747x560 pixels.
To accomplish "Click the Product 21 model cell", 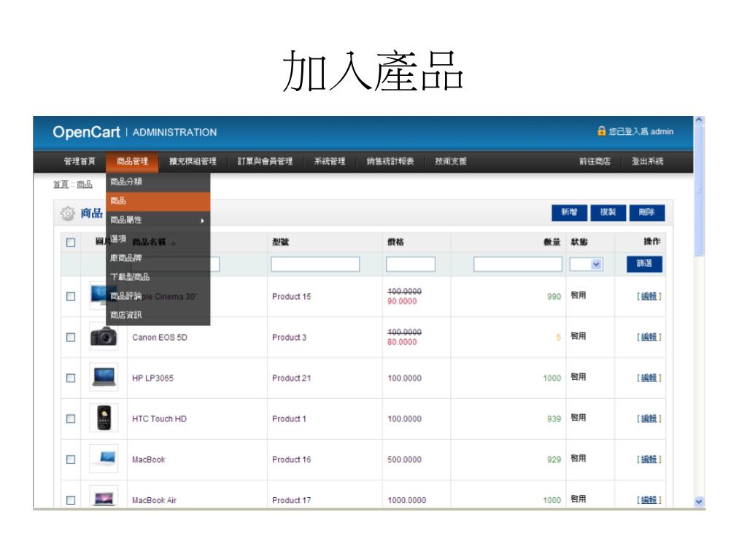I will click(x=292, y=378).
